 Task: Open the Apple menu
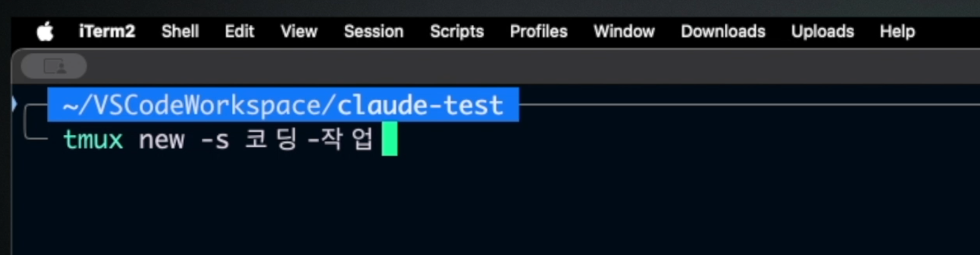45,32
